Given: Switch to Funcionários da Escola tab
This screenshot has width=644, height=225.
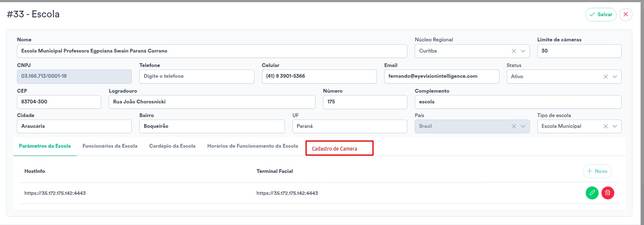Looking at the screenshot, I should click(110, 146).
